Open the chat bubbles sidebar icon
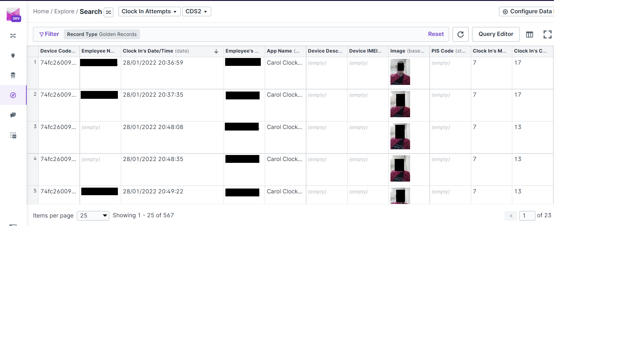644x339 pixels. point(13,115)
